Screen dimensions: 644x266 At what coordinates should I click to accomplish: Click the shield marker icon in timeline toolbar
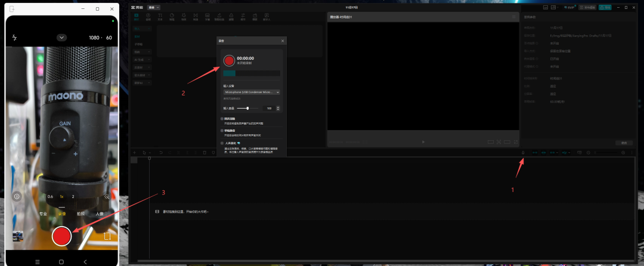point(213,153)
